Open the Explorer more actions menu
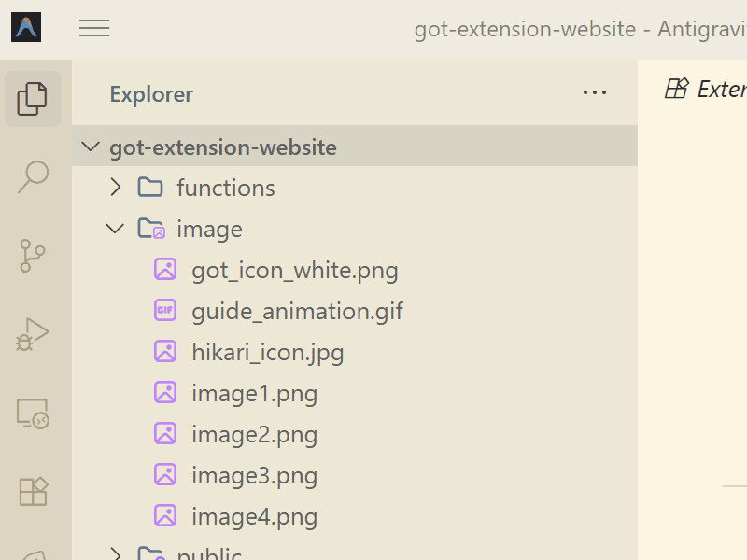Screen dimensions: 747x560 [x=595, y=93]
